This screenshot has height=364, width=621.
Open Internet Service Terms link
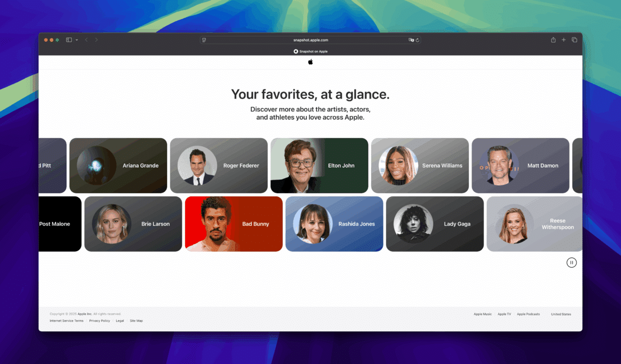pos(66,321)
